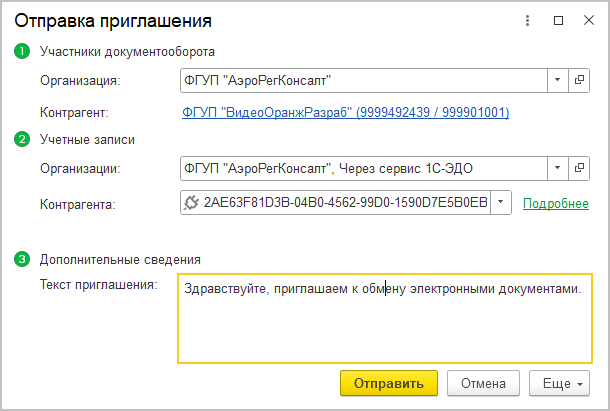610x411 pixels.
Task: Expand the Контрагента identifier dropdown
Action: coord(501,203)
